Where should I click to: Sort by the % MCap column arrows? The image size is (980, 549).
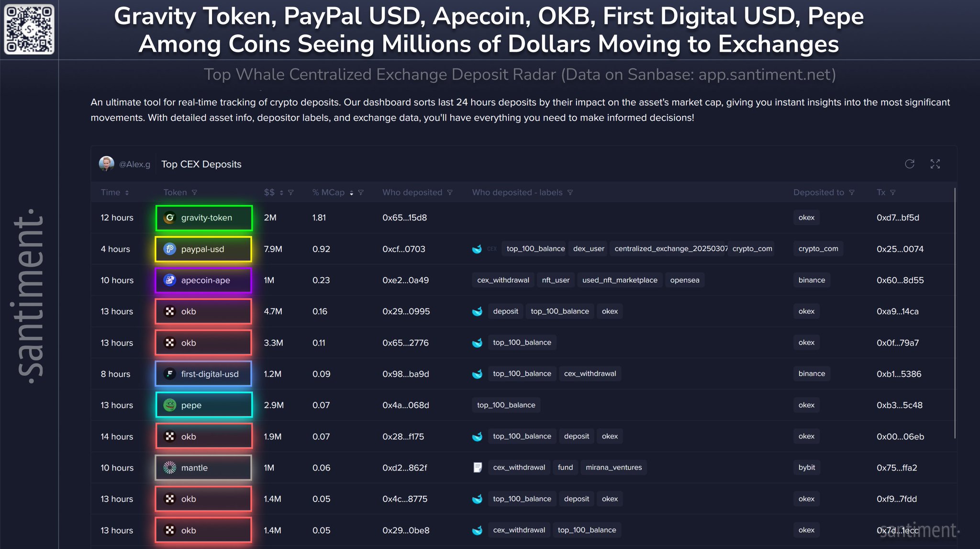(x=351, y=192)
